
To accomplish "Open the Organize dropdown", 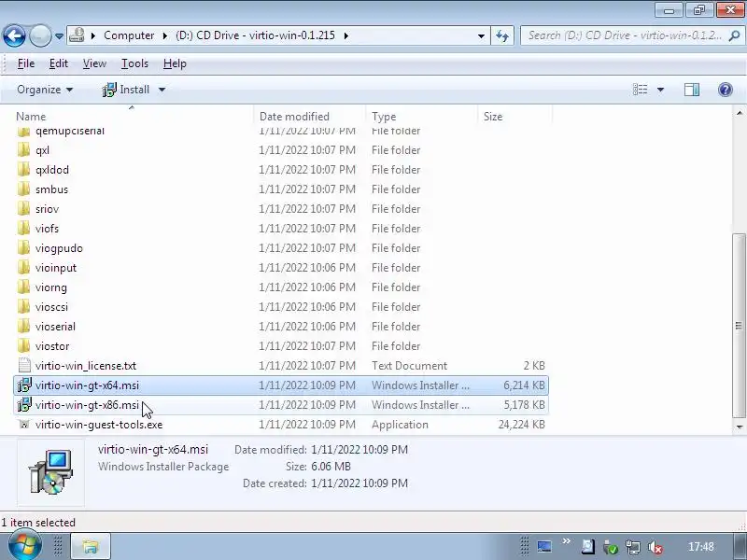I will pyautogui.click(x=45, y=90).
